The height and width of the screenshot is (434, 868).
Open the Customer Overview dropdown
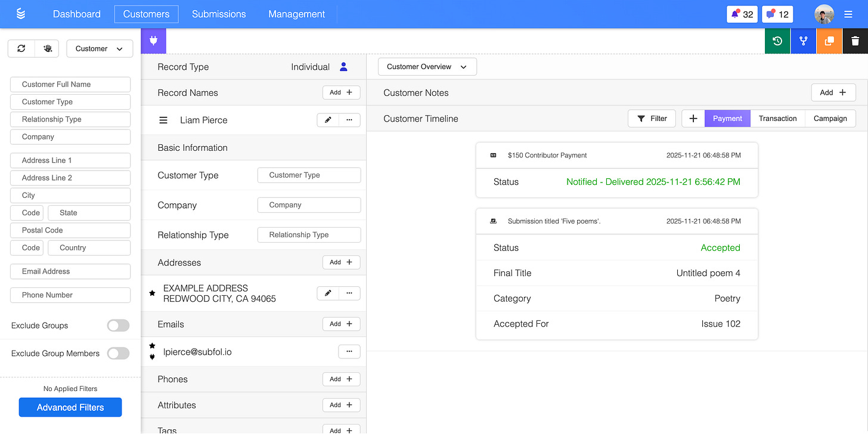[427, 67]
